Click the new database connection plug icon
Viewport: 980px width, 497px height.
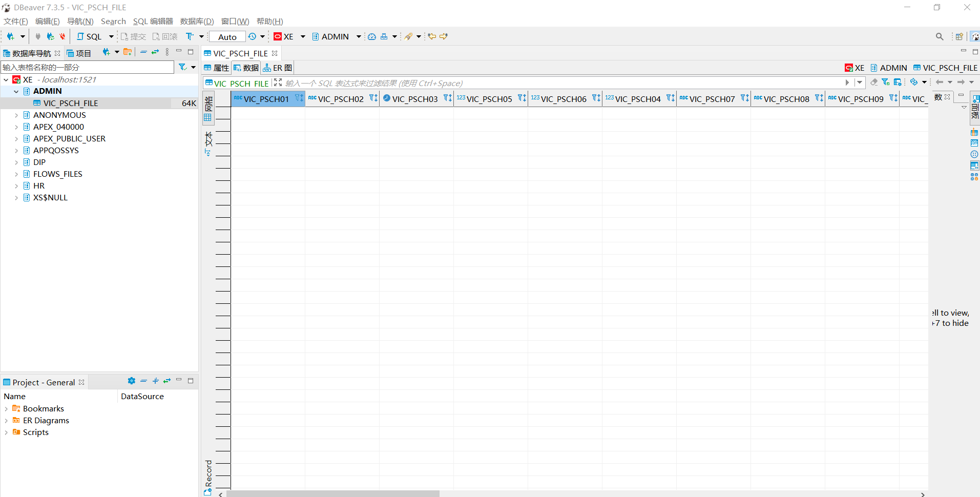[10, 36]
